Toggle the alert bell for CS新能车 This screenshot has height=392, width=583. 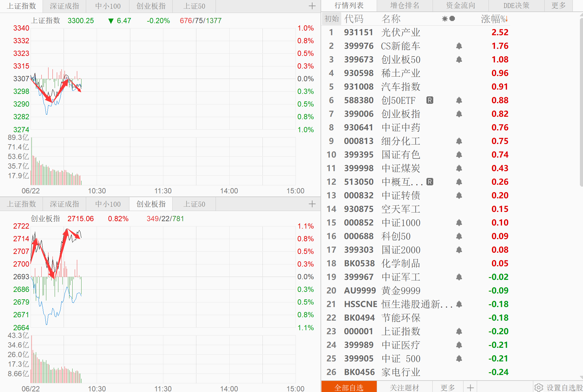pos(459,46)
